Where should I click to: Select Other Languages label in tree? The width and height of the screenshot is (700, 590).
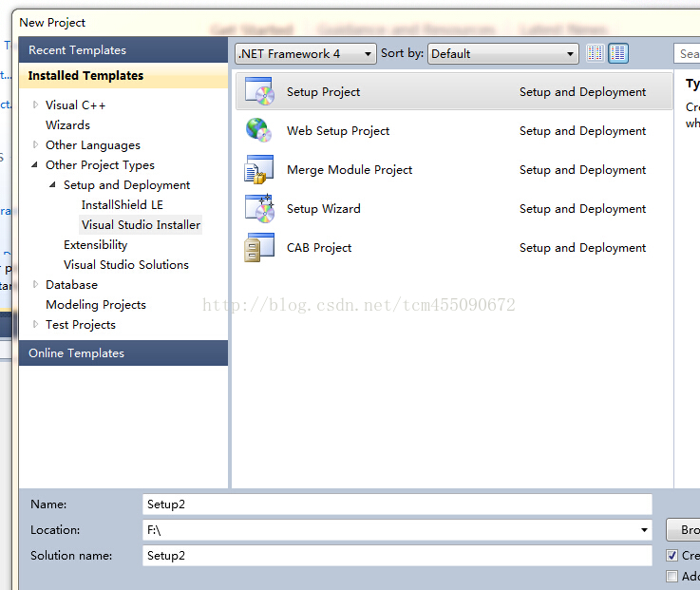pos(93,145)
